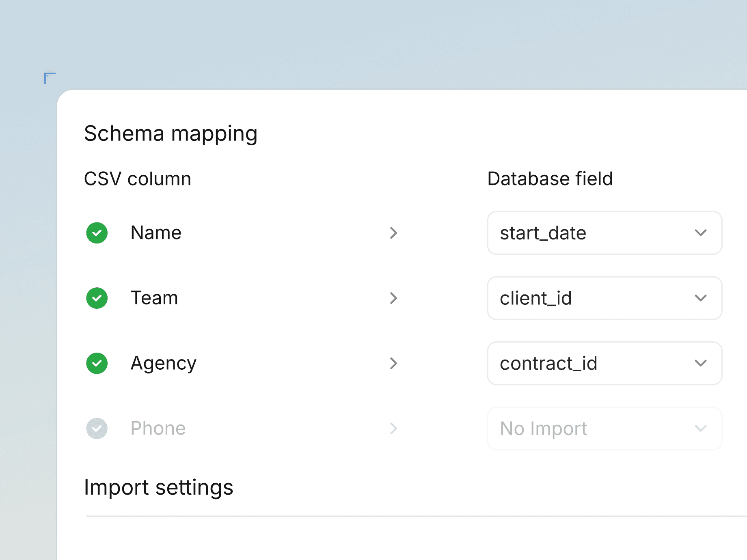Screen dimensions: 747x560
Task: Click the arrow chevron in Agency row
Action: [393, 363]
